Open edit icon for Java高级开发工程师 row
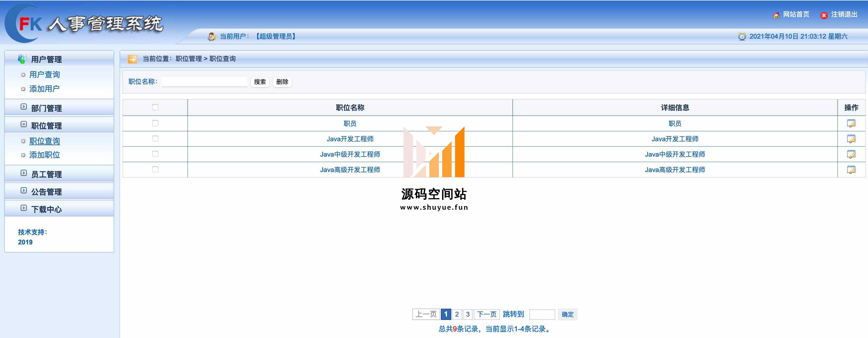 [x=851, y=170]
